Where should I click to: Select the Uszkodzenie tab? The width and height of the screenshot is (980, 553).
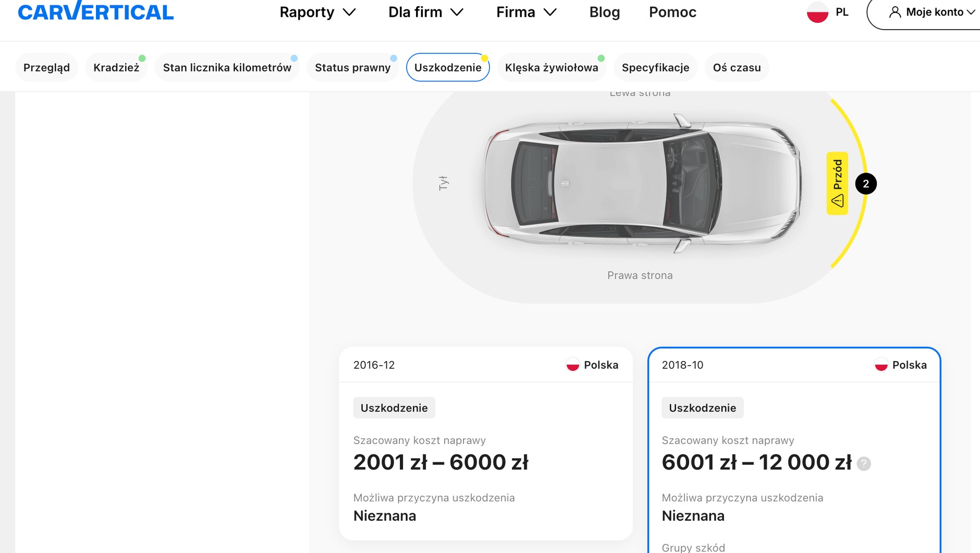click(x=448, y=67)
